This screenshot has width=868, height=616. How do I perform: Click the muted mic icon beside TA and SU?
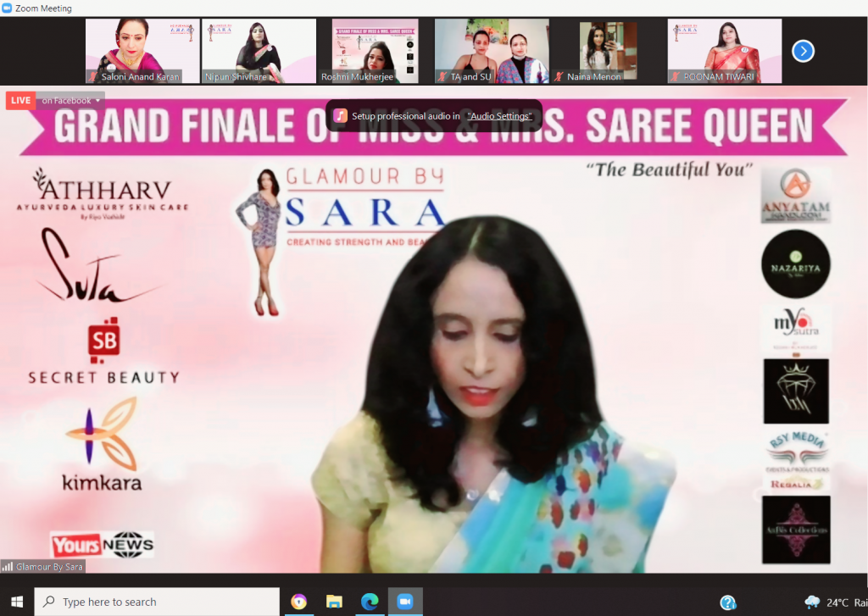(442, 77)
